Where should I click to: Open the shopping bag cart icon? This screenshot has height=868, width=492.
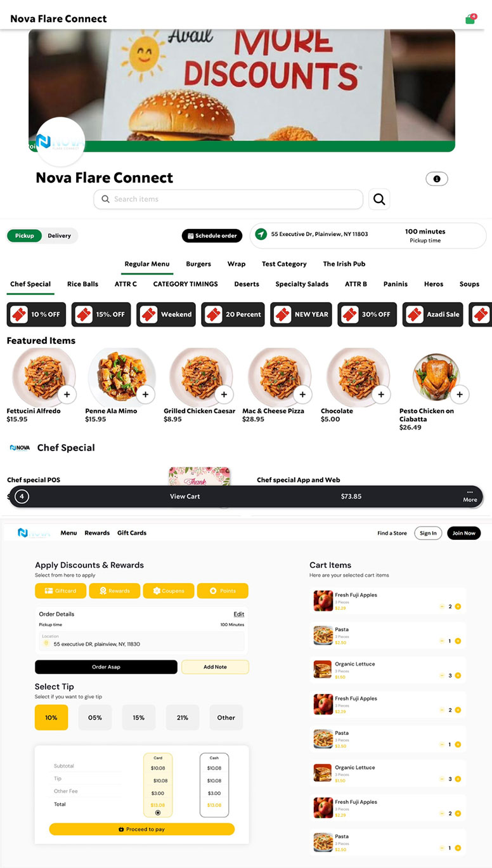470,19
